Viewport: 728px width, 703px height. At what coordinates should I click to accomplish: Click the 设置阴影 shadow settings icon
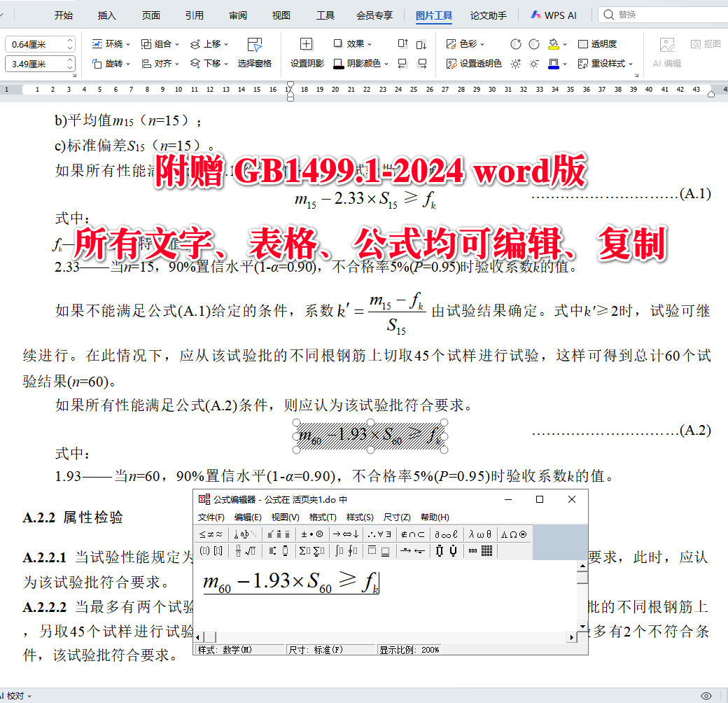tap(307, 44)
